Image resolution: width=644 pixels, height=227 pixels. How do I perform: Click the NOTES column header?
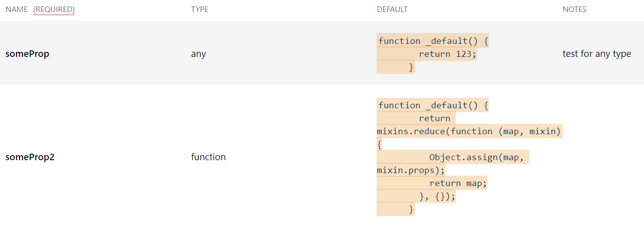pyautogui.click(x=574, y=9)
